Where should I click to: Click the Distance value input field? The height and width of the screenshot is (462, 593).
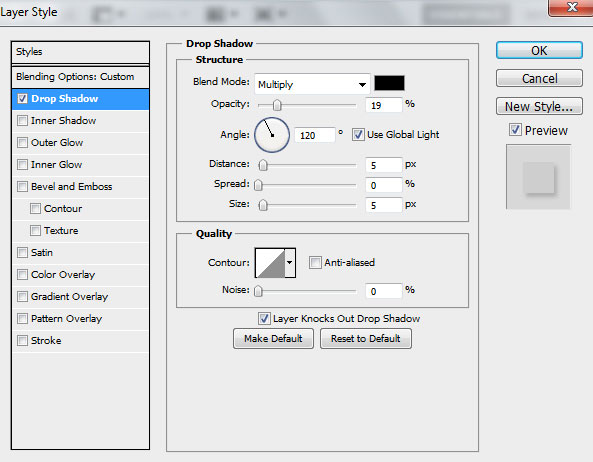383,165
